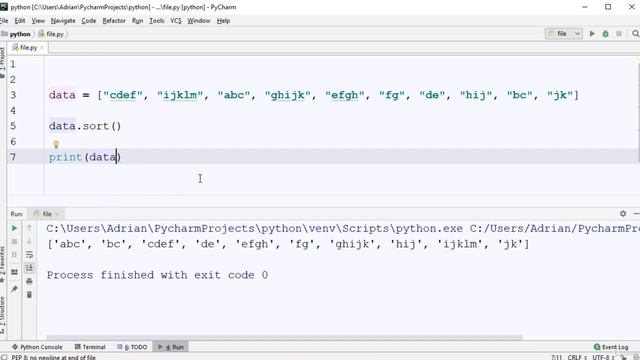
Task: Open the Refactor menu
Action: click(x=114, y=21)
